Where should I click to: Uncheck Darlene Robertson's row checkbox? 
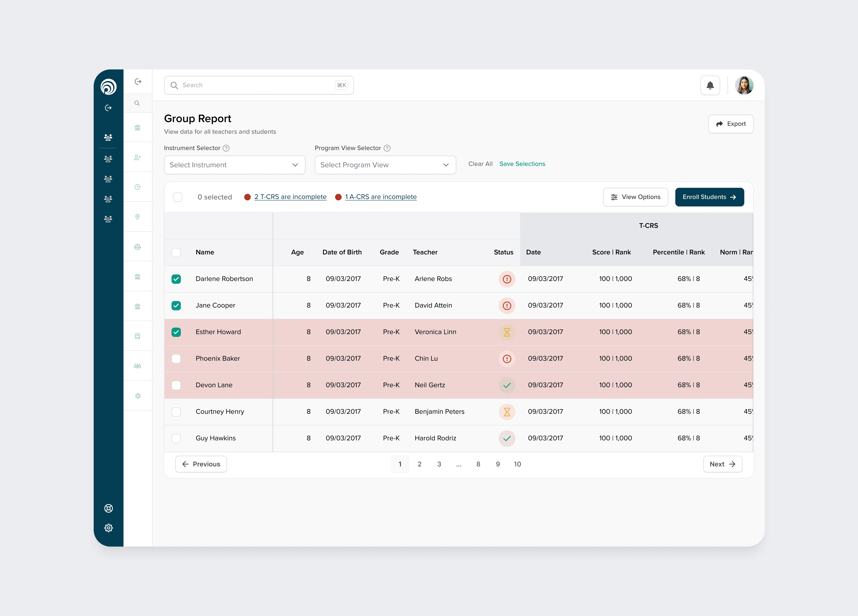[176, 279]
